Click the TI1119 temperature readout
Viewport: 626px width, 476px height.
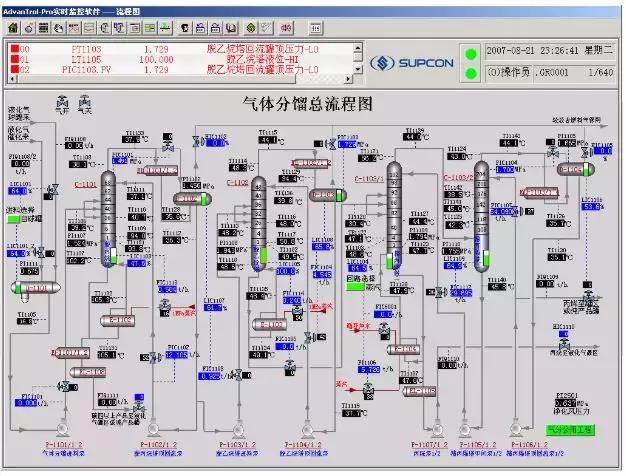coord(351,413)
